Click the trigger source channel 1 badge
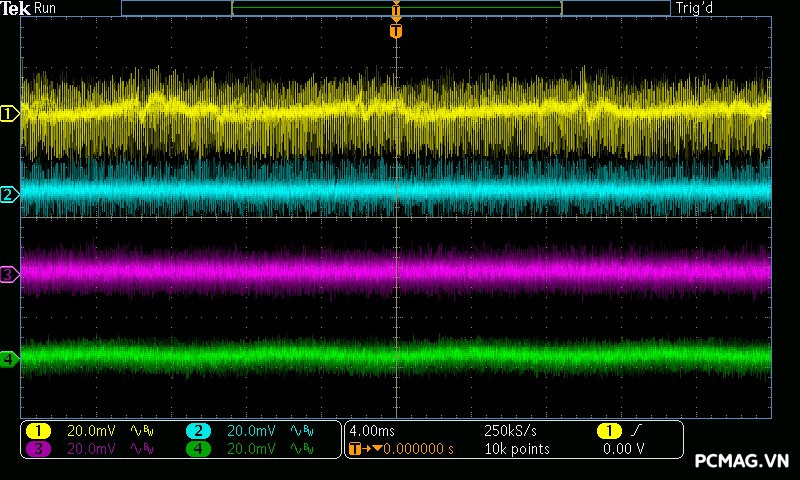The height and width of the screenshot is (480, 800). coord(608,430)
